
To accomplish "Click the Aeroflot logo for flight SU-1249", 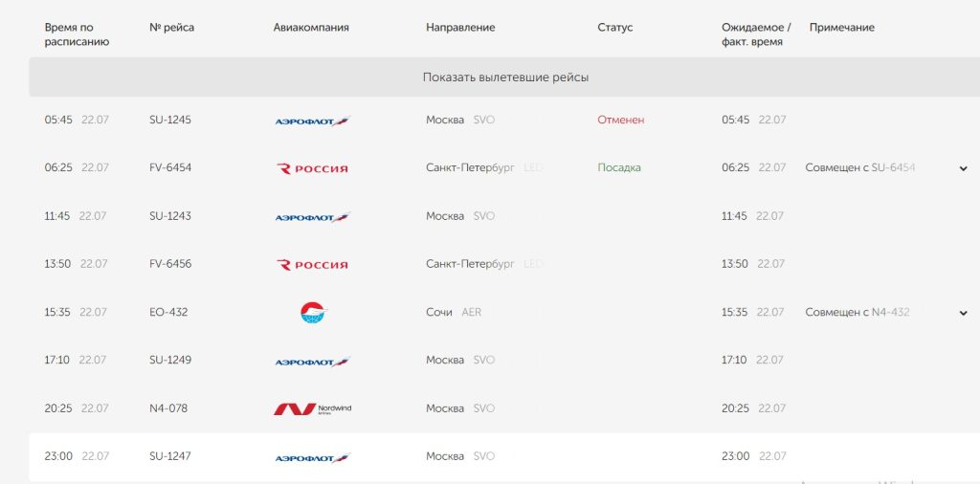I will tap(312, 362).
